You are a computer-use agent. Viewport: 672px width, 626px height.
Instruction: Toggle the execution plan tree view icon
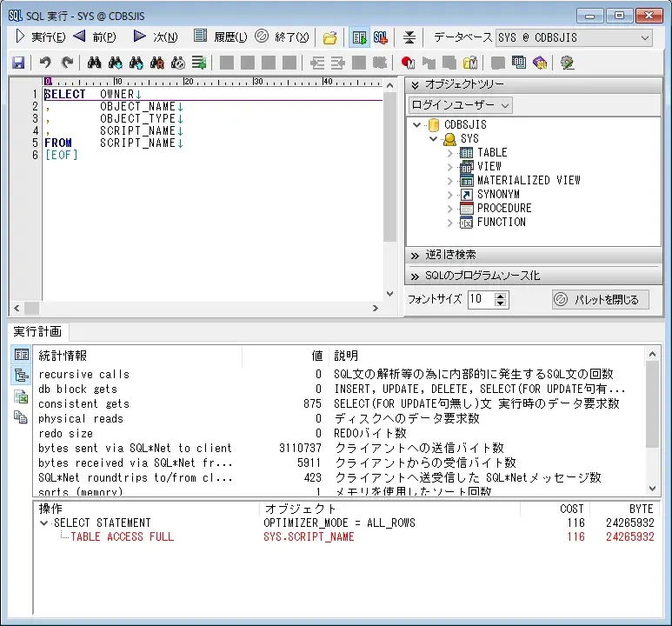[x=22, y=376]
